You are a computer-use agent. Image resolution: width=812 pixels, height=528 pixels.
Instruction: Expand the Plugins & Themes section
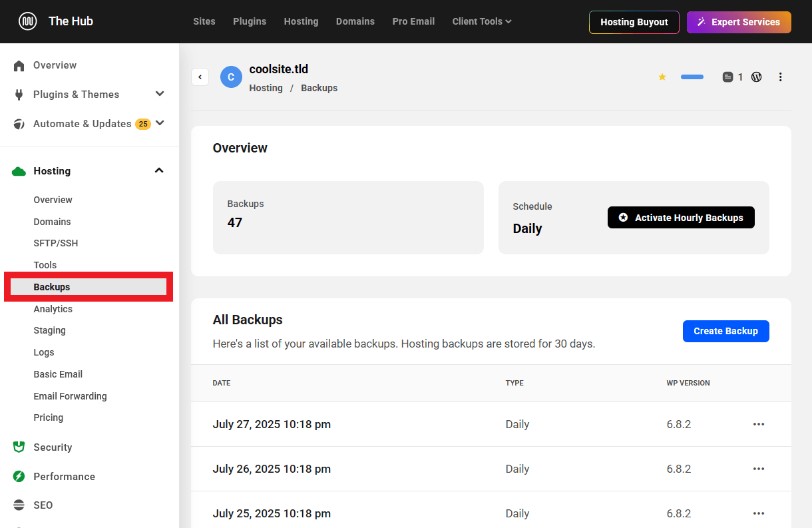pyautogui.click(x=159, y=94)
